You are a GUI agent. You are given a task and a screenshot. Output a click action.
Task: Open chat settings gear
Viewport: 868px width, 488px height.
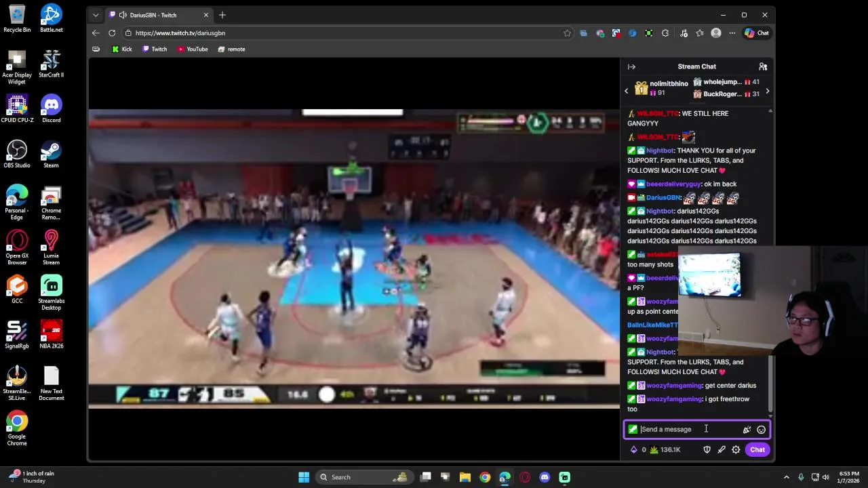point(736,449)
